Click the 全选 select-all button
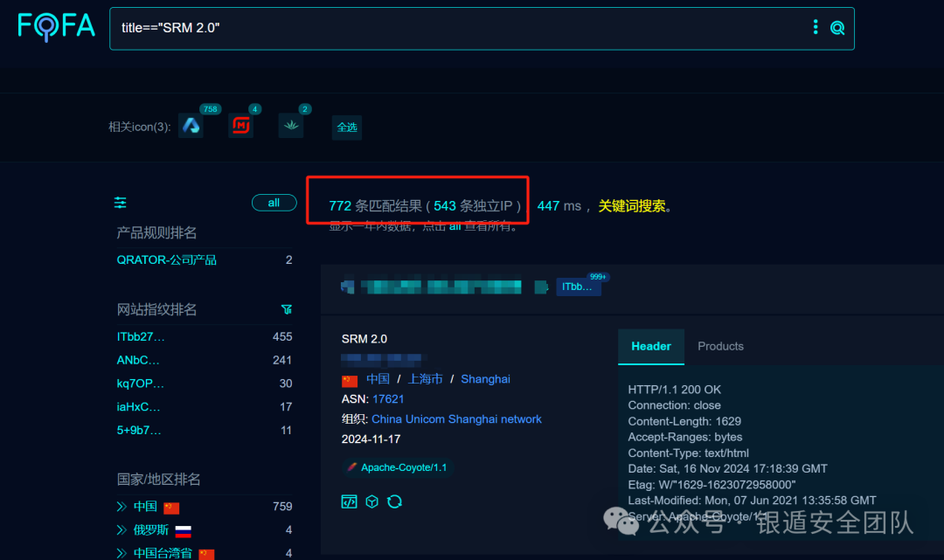 [347, 128]
